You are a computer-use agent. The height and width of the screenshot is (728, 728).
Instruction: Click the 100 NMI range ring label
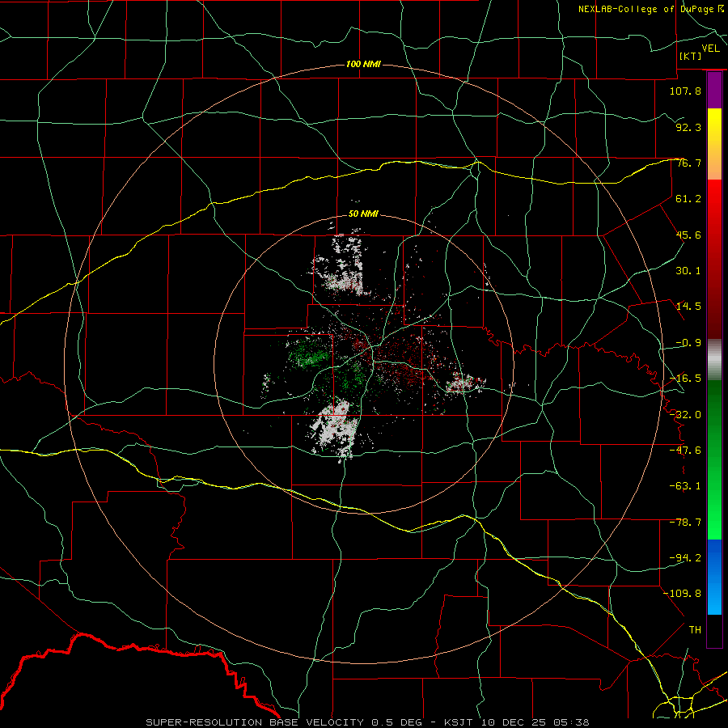click(x=363, y=64)
